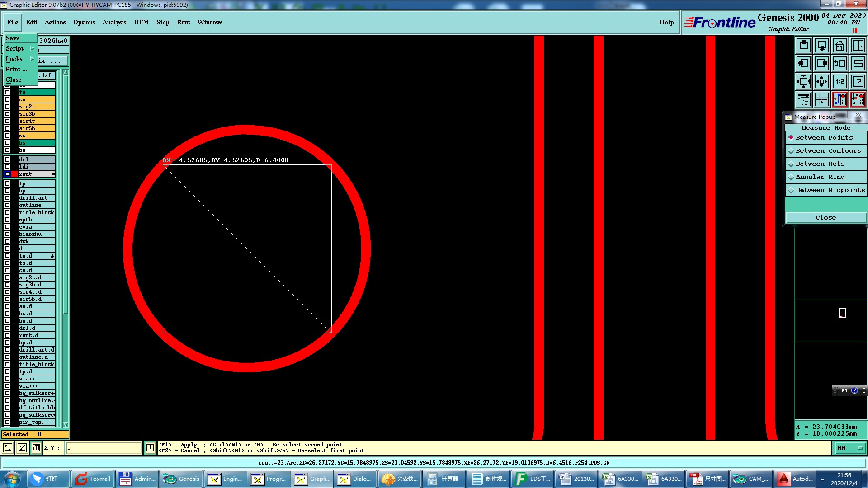Select the sig5b layer row
Screen dimensions: 868x488
point(37,128)
